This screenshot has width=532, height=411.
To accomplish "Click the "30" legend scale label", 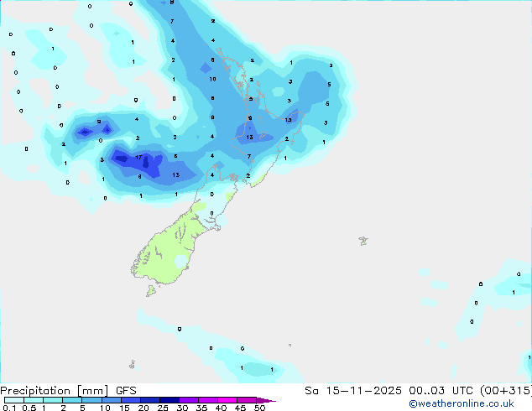I will (182, 408).
